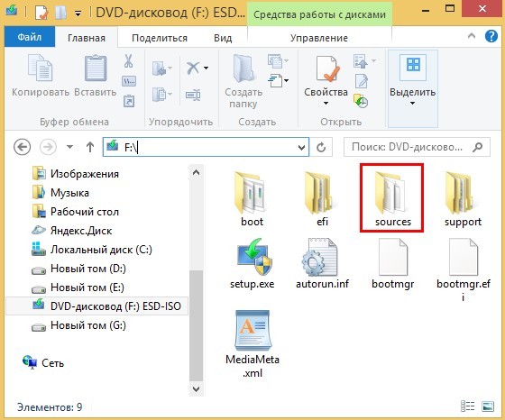Open the Файл tab
The image size is (505, 420).
click(x=29, y=37)
